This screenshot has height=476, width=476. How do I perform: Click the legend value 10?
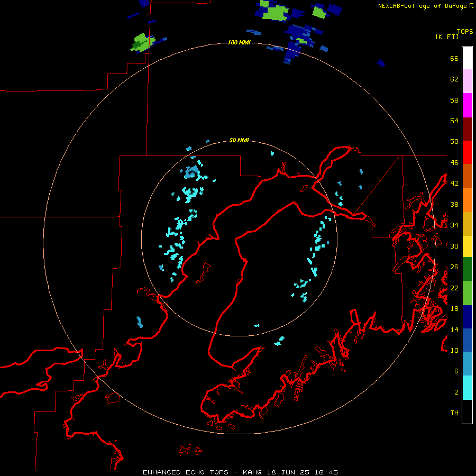454,350
